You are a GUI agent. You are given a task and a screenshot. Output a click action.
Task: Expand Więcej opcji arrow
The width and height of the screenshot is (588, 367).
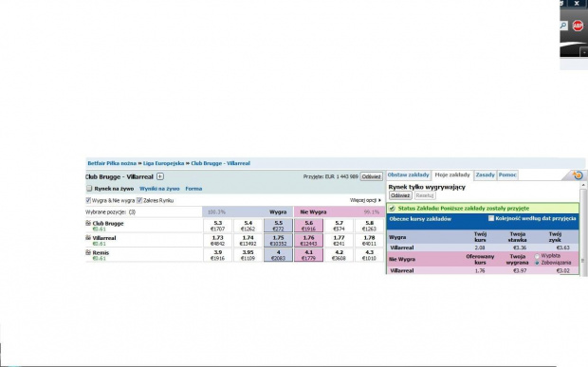379,200
